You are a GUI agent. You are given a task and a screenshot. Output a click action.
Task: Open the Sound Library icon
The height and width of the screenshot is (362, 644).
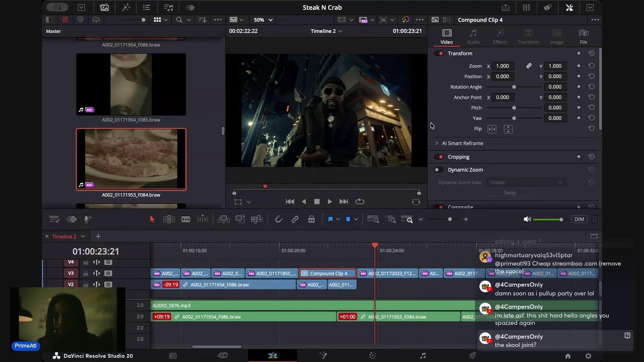click(x=169, y=8)
